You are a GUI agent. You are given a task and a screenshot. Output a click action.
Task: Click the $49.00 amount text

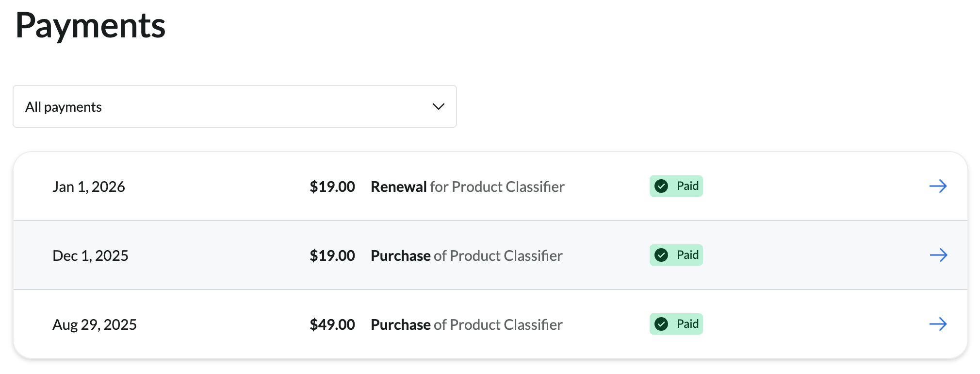click(x=333, y=324)
